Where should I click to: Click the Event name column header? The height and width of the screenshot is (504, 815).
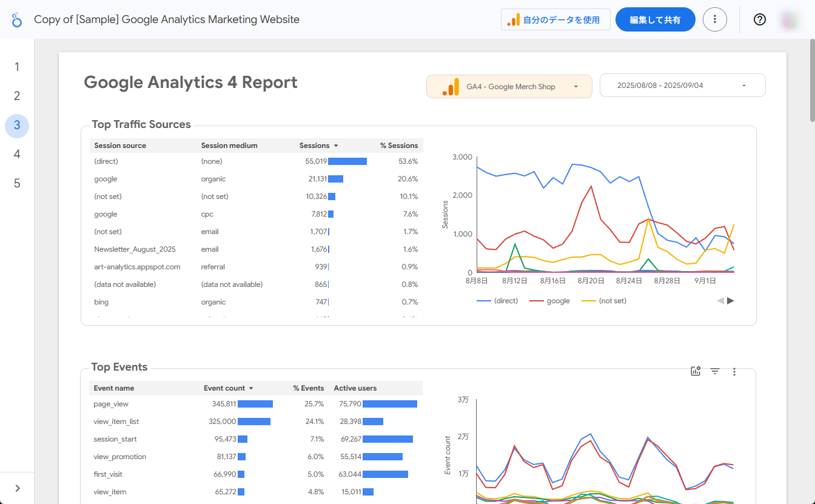pyautogui.click(x=114, y=388)
